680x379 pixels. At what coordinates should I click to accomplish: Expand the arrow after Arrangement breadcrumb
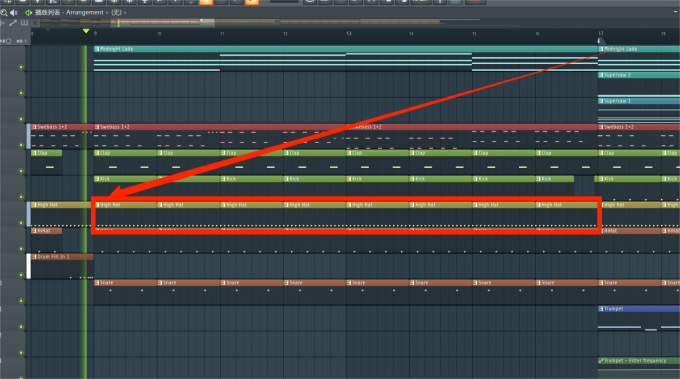click(x=107, y=13)
